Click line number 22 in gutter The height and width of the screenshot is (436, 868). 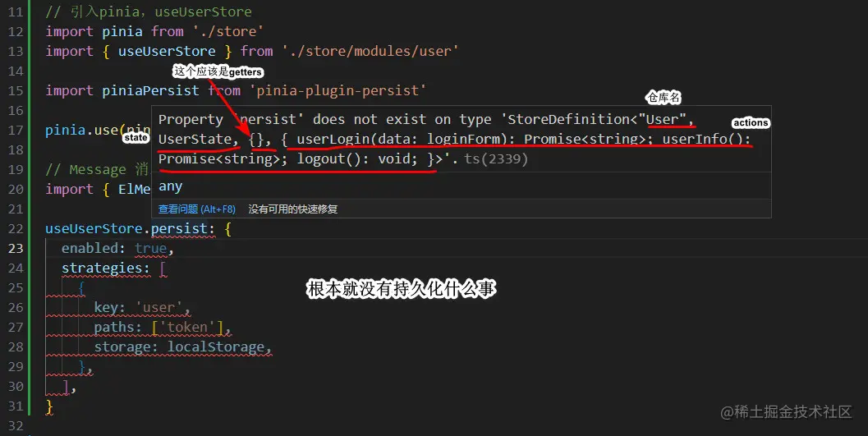coord(16,229)
